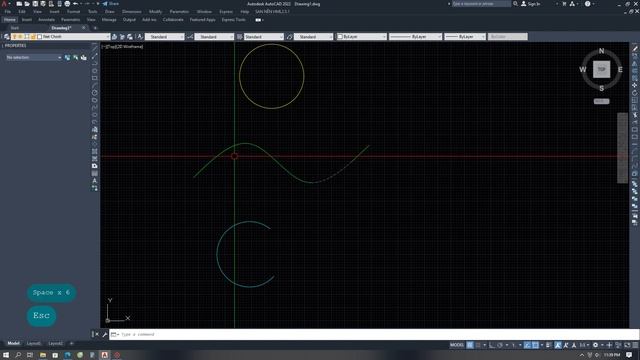Click the Multileader Style icon
Image resolution: width=640 pixels, height=360 pixels.
(289, 37)
